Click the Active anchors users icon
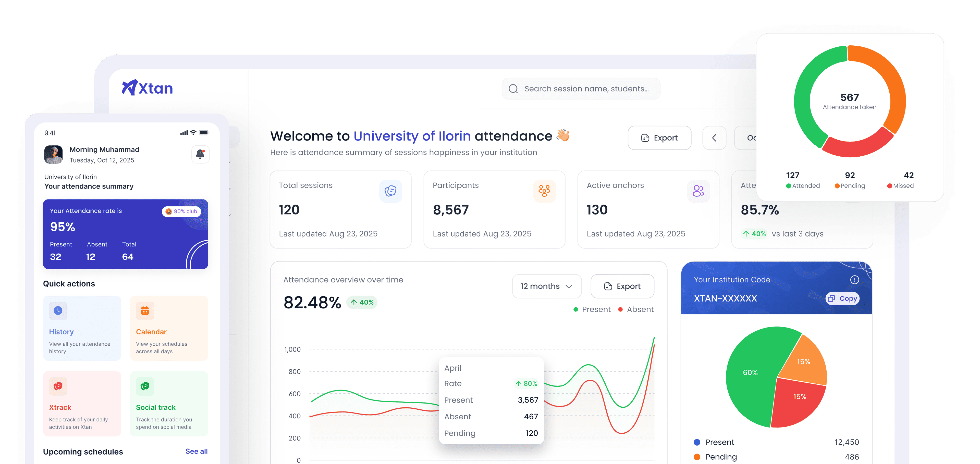This screenshot has height=464, width=980. click(698, 191)
